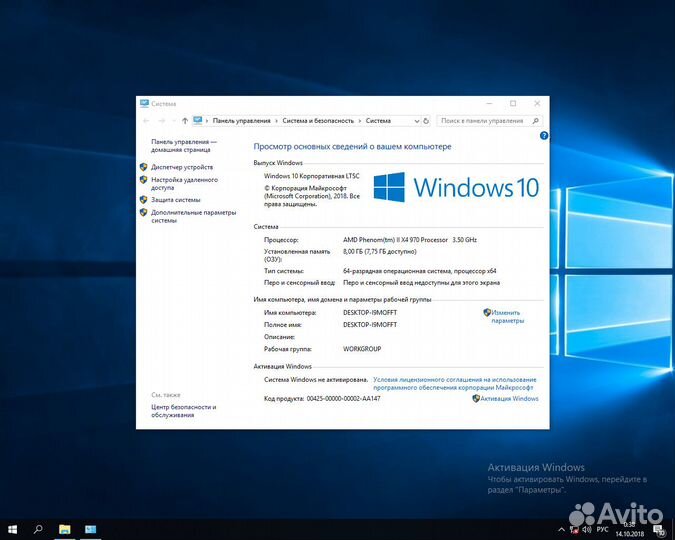Click the Активация Windows link

click(509, 398)
